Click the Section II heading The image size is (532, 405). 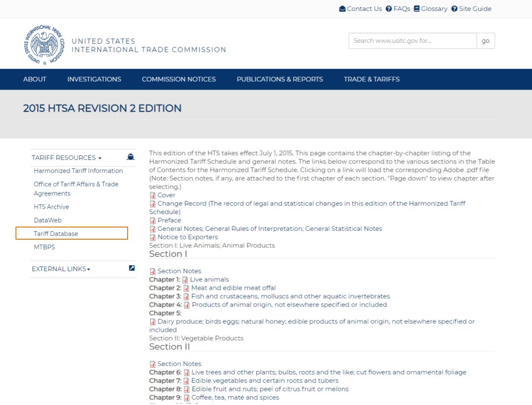[x=169, y=347]
